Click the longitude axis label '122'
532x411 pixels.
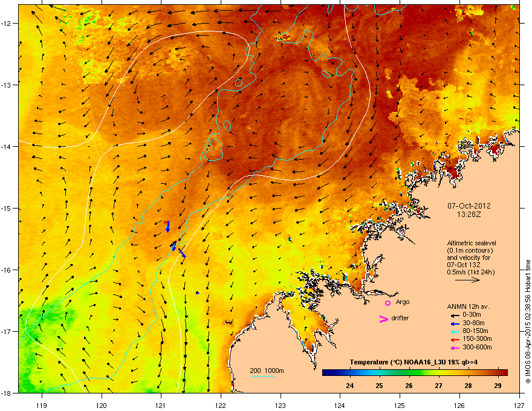pyautogui.click(x=221, y=405)
